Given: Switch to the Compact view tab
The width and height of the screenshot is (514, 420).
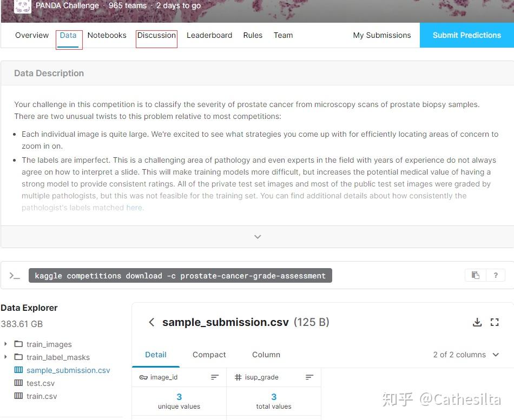Looking at the screenshot, I should 209,355.
